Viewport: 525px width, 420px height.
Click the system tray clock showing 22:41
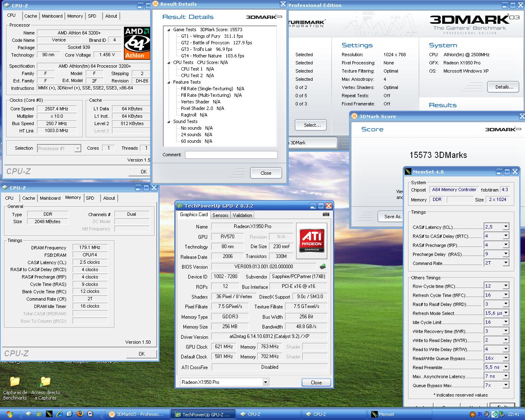pos(514,414)
